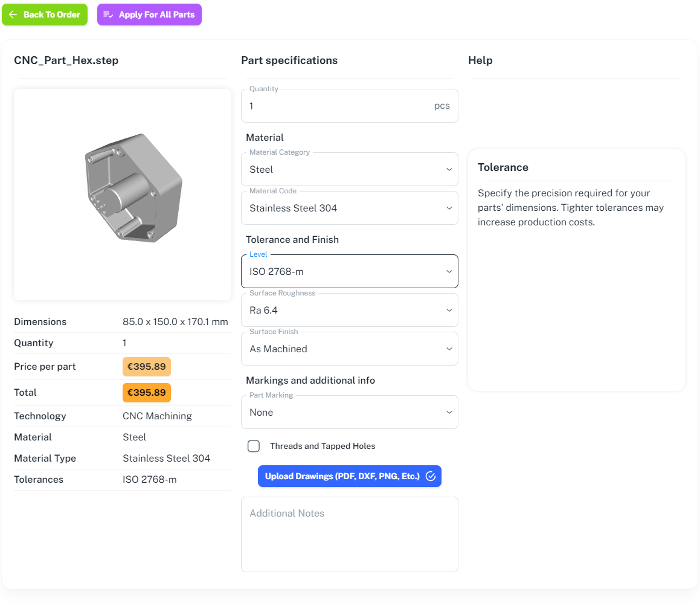Screen dimensions: 700x603
Task: Click the 3D hex part preview thumbnail
Action: (x=134, y=189)
